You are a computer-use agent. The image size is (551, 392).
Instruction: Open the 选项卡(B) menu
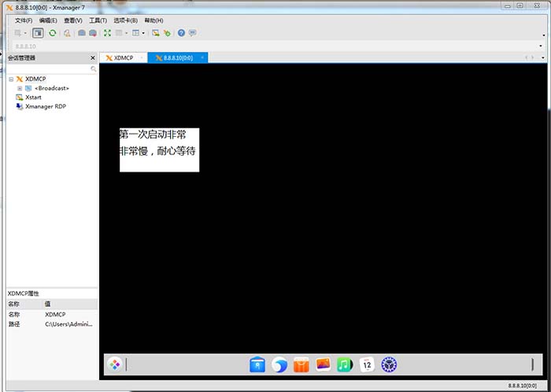(x=126, y=20)
